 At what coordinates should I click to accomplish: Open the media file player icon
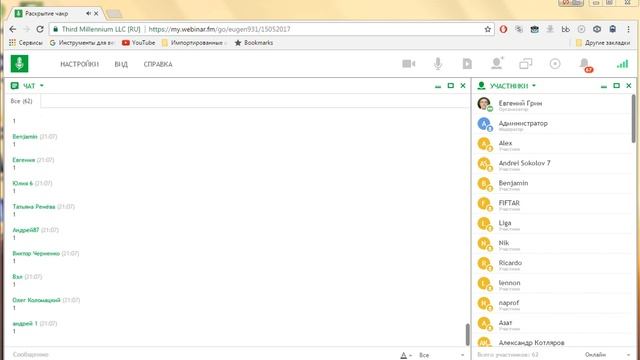point(467,64)
